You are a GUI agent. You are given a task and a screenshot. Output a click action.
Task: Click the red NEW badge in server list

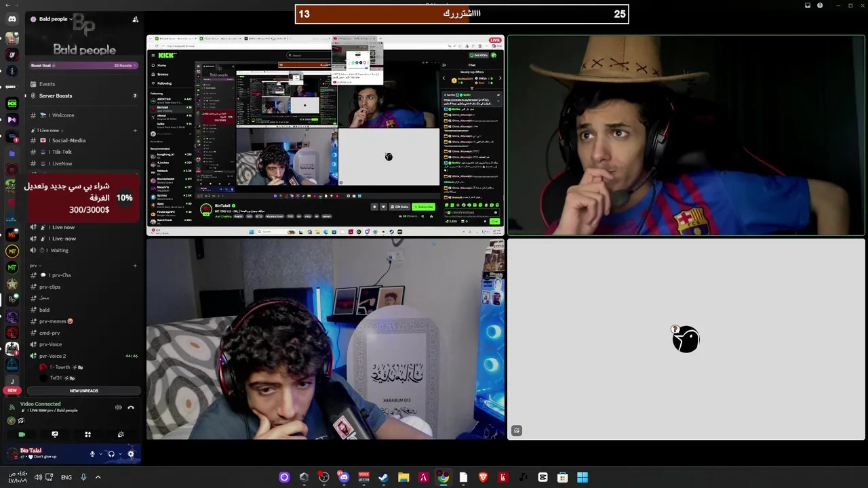coord(12,390)
